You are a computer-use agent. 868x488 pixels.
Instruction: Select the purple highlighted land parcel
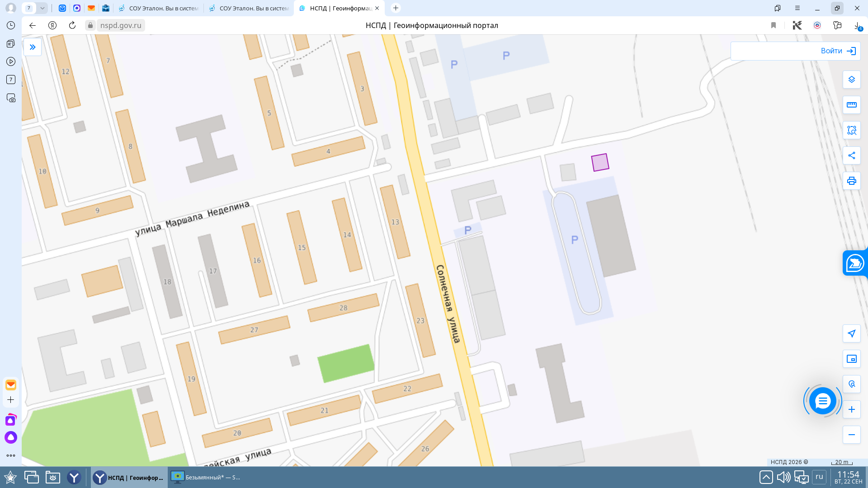600,163
